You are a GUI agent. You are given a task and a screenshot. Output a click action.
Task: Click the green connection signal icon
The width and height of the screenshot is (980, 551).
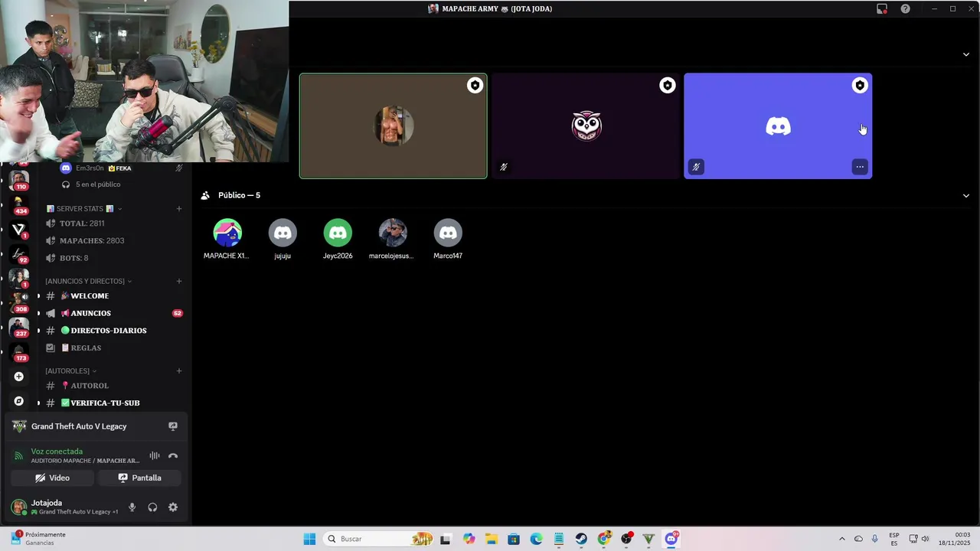(19, 456)
